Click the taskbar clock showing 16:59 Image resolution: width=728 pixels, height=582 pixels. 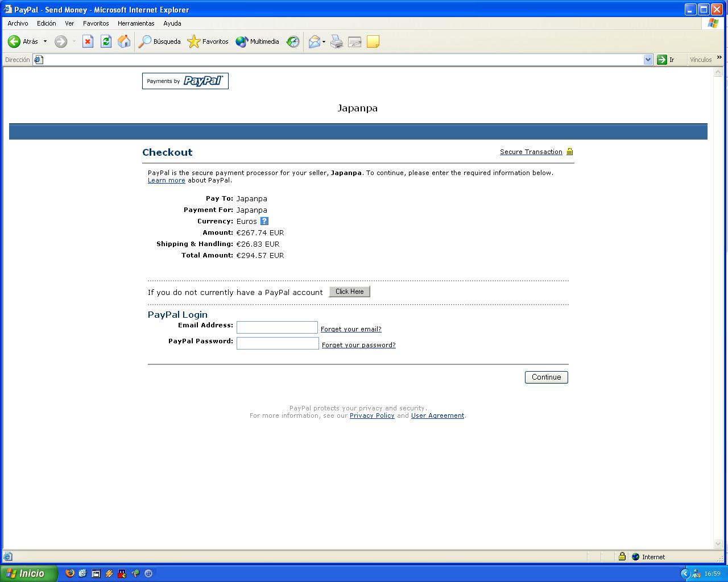pyautogui.click(x=712, y=574)
